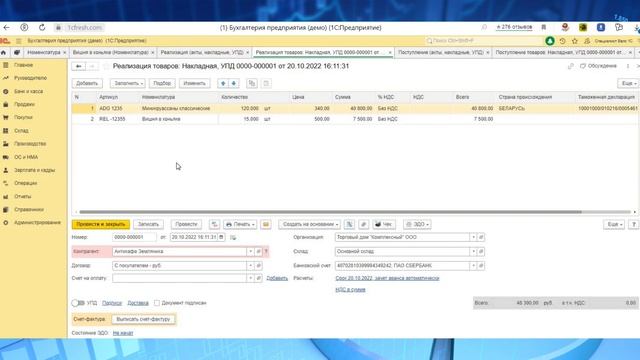
Task: Open the Договор field dropdown arrow
Action: (x=251, y=266)
